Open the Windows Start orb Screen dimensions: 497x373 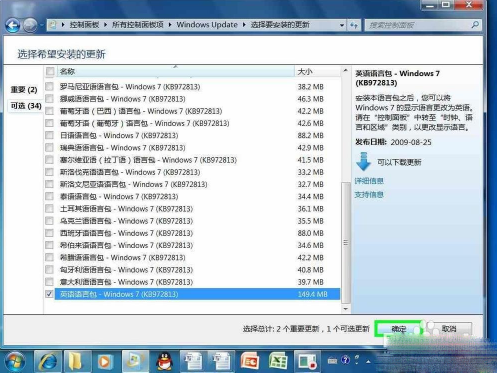[x=15, y=361]
